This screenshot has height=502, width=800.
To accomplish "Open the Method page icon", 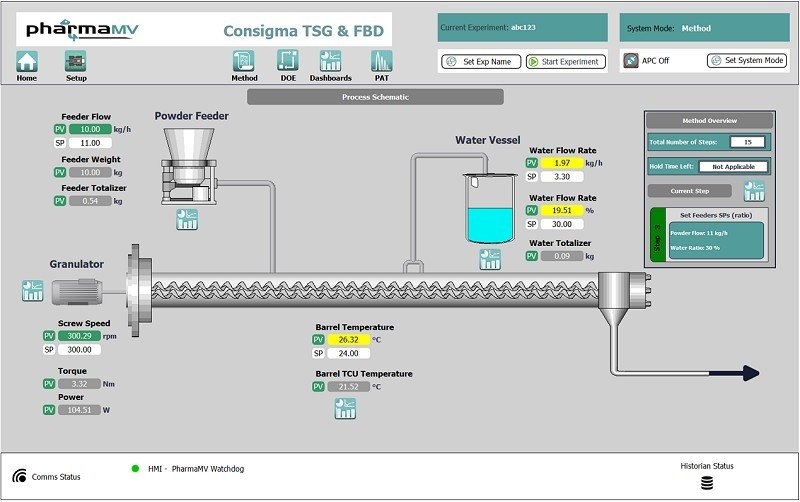I will [244, 62].
